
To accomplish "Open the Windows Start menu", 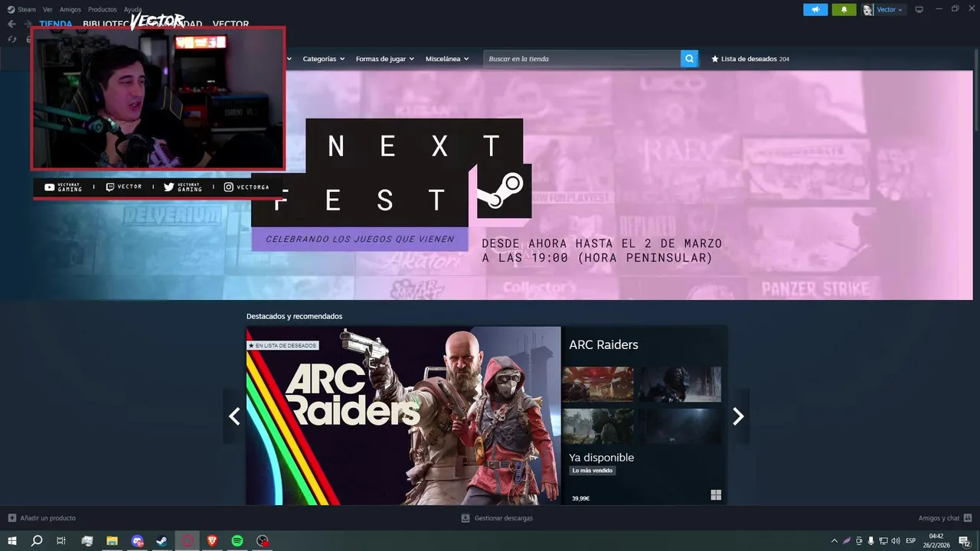I will tap(11, 541).
